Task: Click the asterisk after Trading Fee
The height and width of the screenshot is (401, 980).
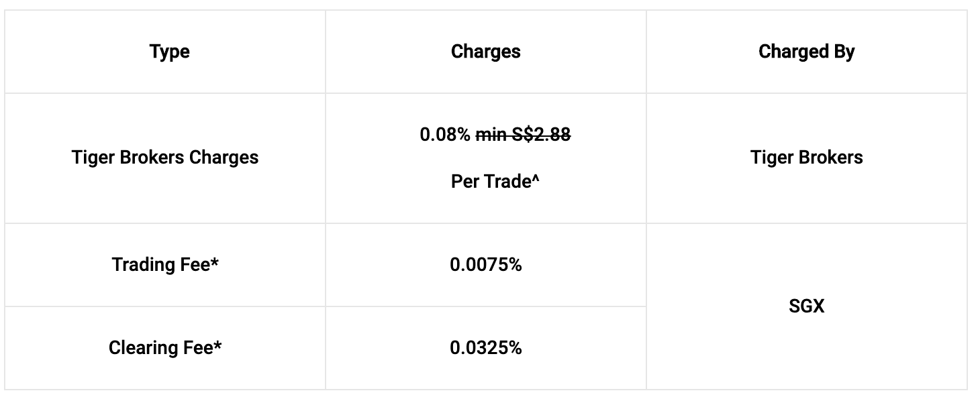Action: pos(215,262)
